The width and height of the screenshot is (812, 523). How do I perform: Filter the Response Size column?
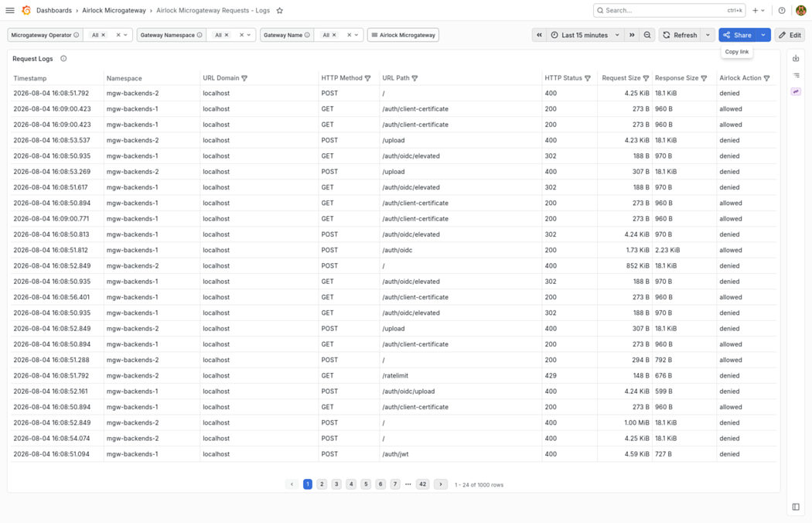[704, 78]
